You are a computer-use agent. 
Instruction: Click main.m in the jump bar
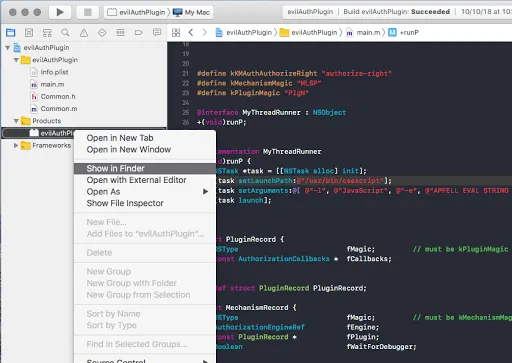tap(363, 33)
